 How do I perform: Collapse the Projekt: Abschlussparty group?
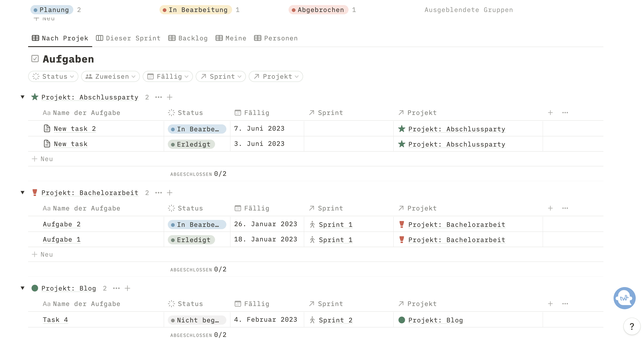pos(23,97)
